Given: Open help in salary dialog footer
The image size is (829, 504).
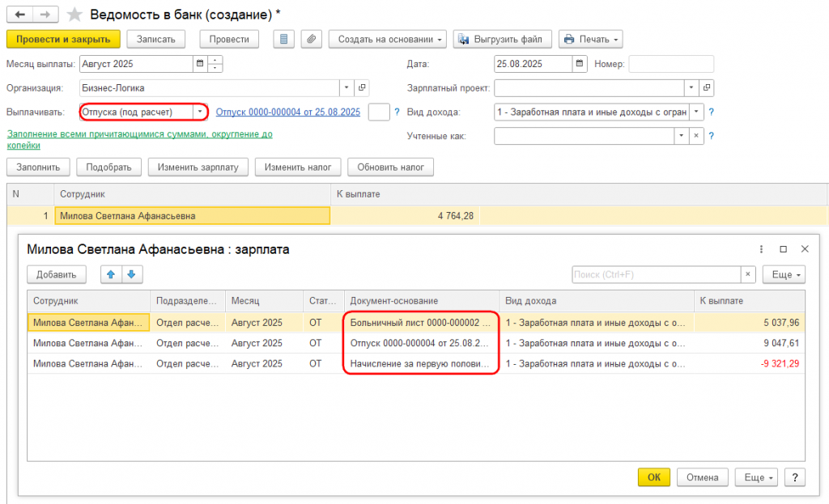Looking at the screenshot, I should pyautogui.click(x=795, y=477).
